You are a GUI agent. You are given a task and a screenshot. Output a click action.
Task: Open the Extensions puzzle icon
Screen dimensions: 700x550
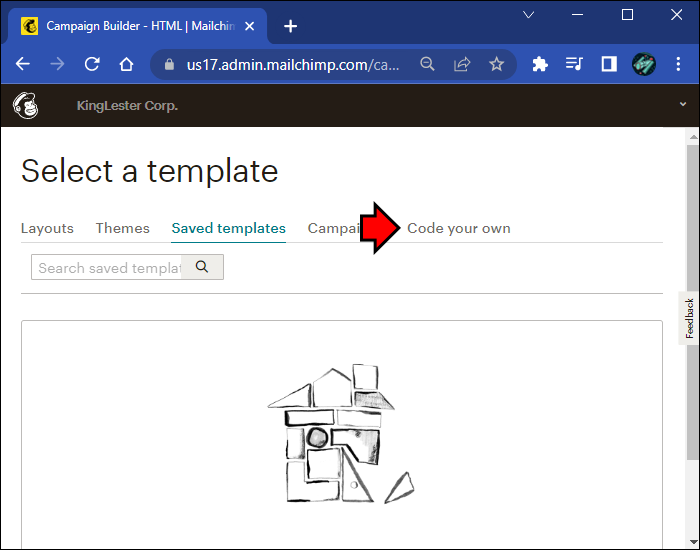click(x=540, y=64)
